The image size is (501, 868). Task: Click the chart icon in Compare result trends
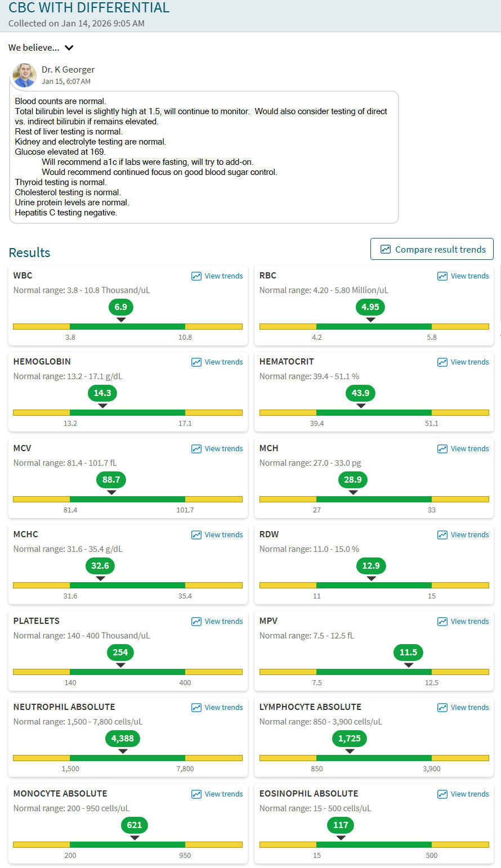(386, 249)
